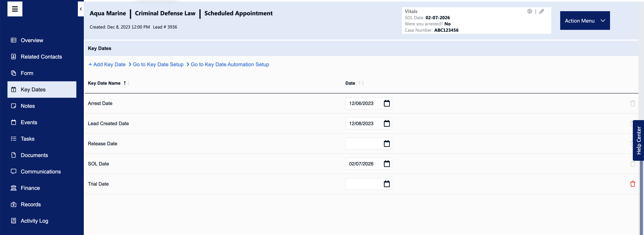
Task: Follow the Go to Key Date Setup link
Action: [158, 64]
